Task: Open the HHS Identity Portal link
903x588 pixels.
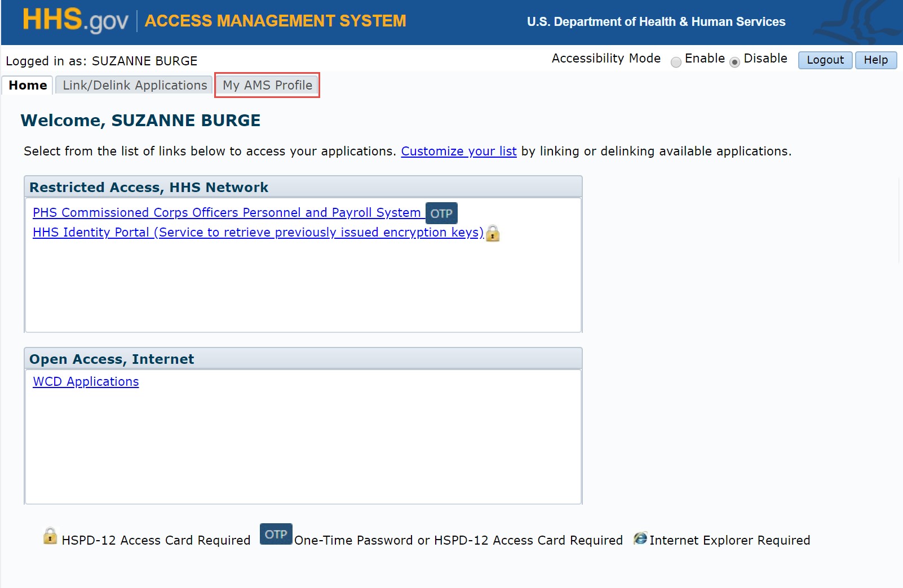Action: tap(258, 232)
